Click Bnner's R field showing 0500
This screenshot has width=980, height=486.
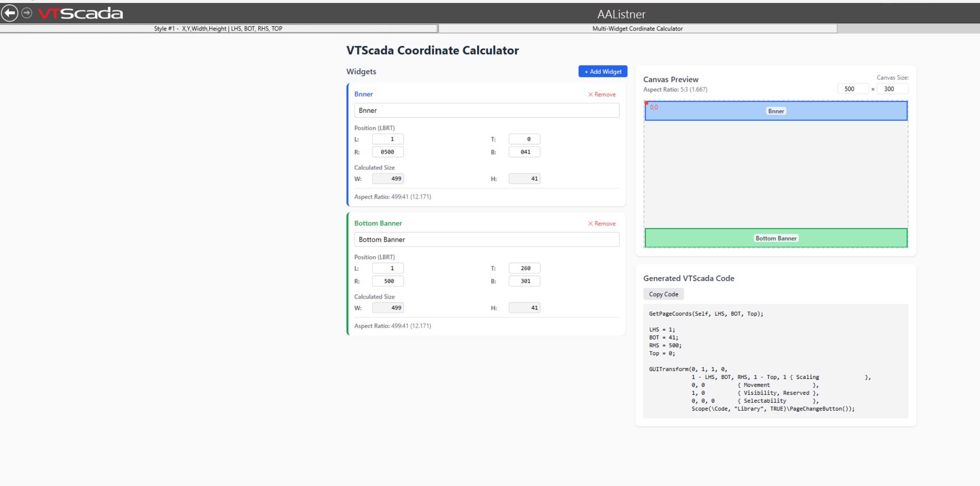pyautogui.click(x=388, y=152)
